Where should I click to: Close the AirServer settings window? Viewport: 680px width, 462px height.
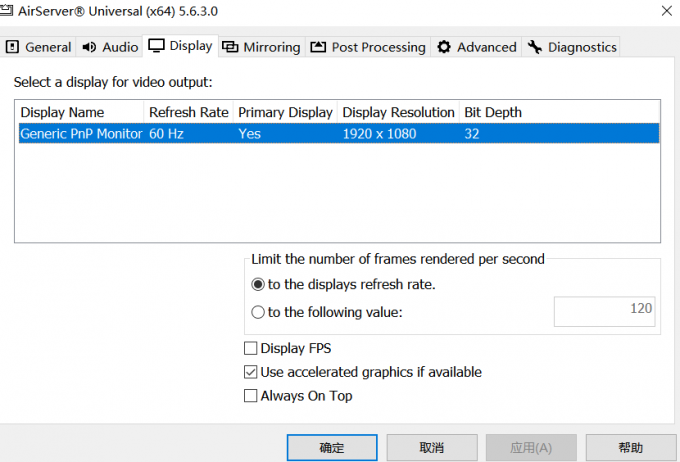[667, 11]
